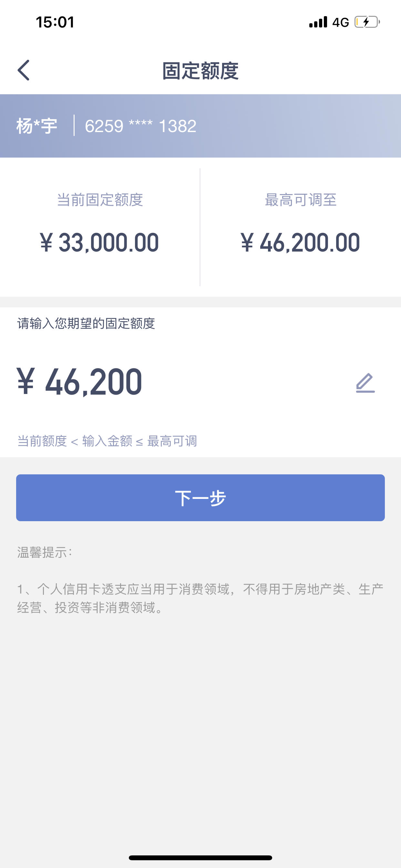Tap the ¥ 46,200 amount input field
The image size is (401, 868).
[200, 382]
